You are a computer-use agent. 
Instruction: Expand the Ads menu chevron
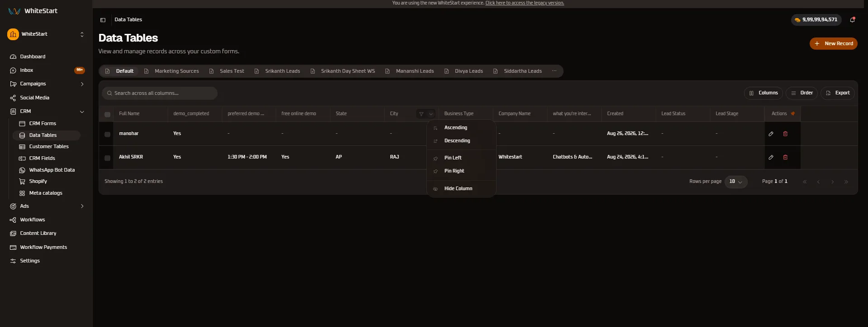pyautogui.click(x=82, y=206)
